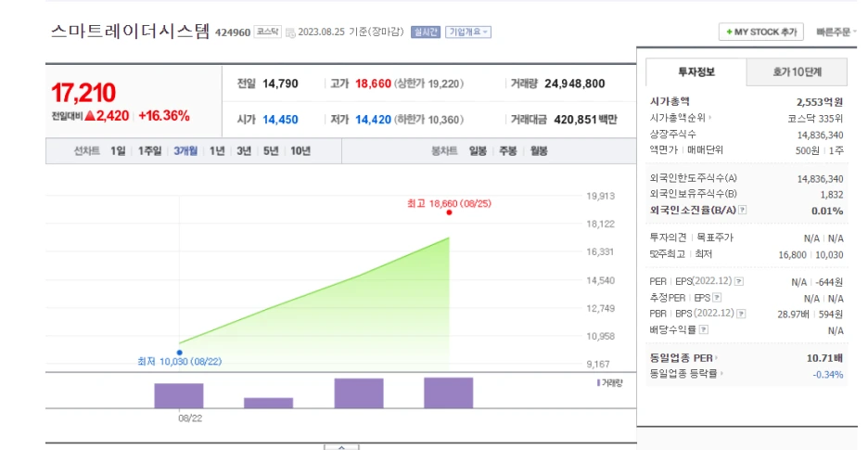The height and width of the screenshot is (450, 868).
Task: Click the 하한가 10,360 text
Action: (429, 120)
